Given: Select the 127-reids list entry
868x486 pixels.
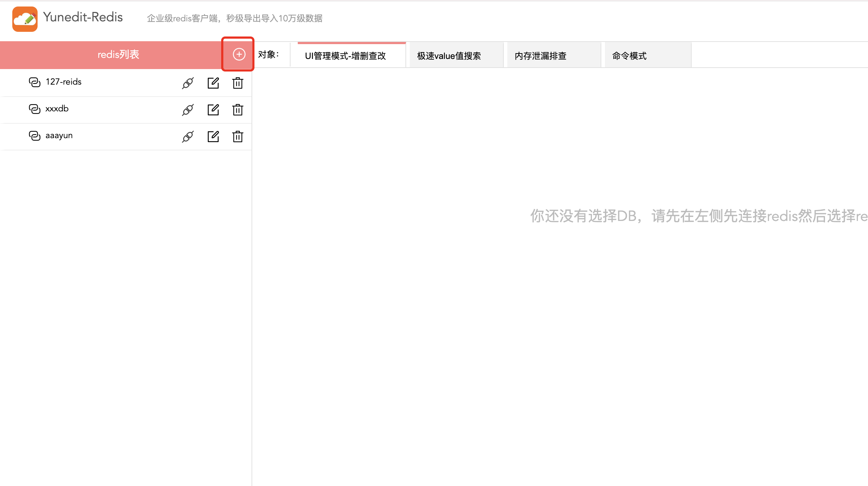Looking at the screenshot, I should pyautogui.click(x=64, y=82).
